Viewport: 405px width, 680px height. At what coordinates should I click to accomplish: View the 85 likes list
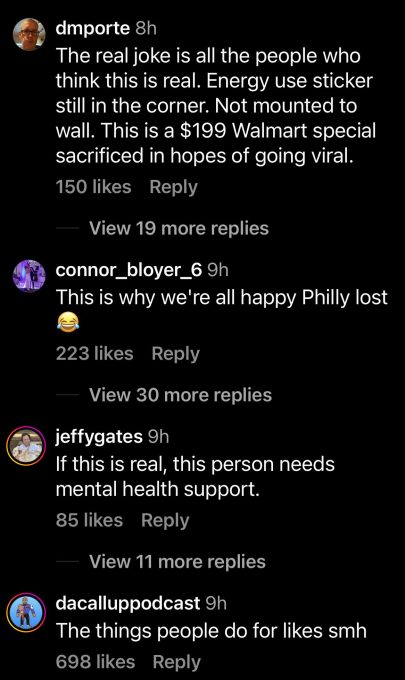[x=89, y=520]
